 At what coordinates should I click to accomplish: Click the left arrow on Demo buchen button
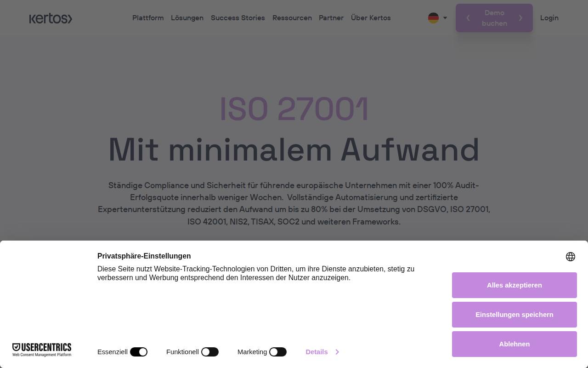[x=468, y=18]
